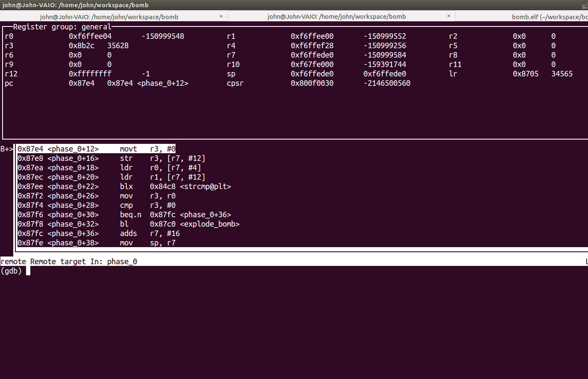The image size is (588, 379).
Task: Close the first terminal tab
Action: 221,16
